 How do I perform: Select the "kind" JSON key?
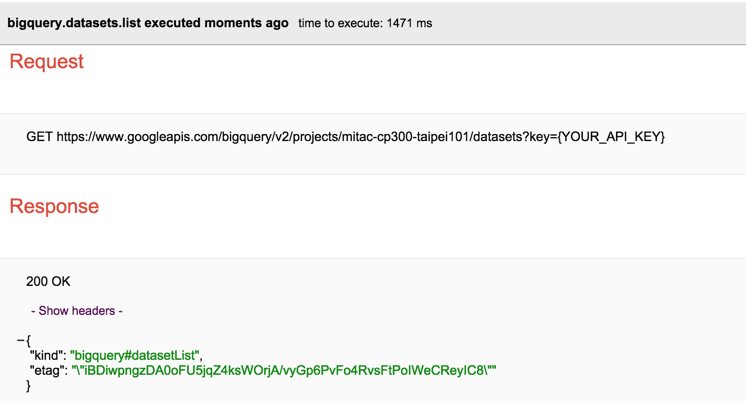point(46,355)
